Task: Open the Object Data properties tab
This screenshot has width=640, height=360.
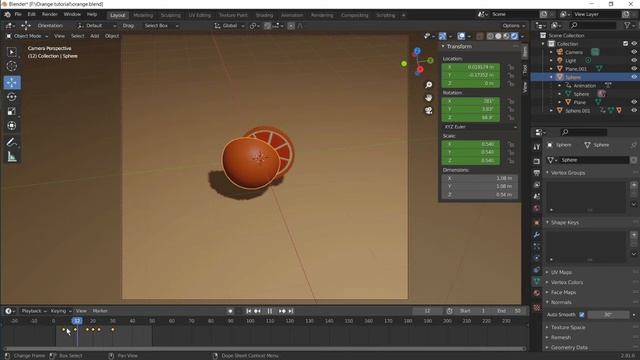Action: pos(537,281)
